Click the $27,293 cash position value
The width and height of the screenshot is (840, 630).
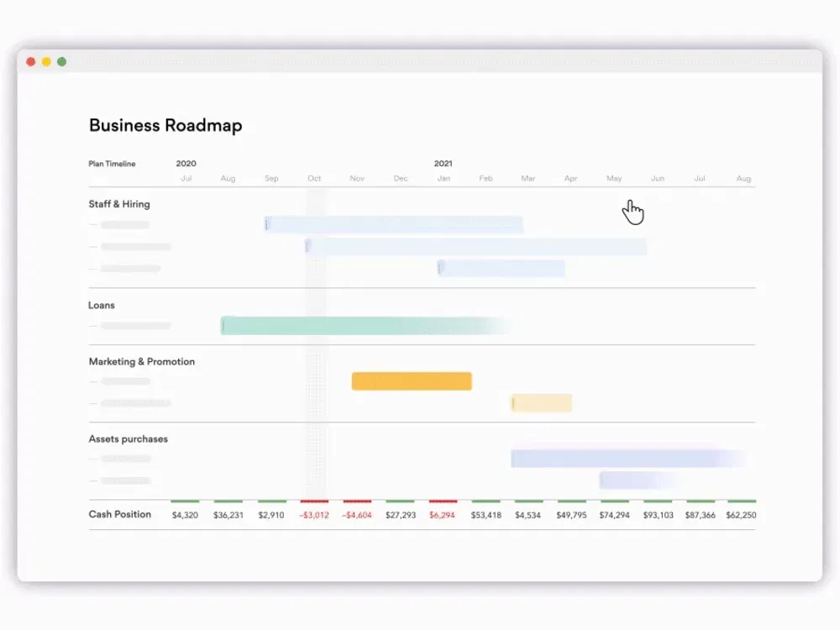pos(401,515)
